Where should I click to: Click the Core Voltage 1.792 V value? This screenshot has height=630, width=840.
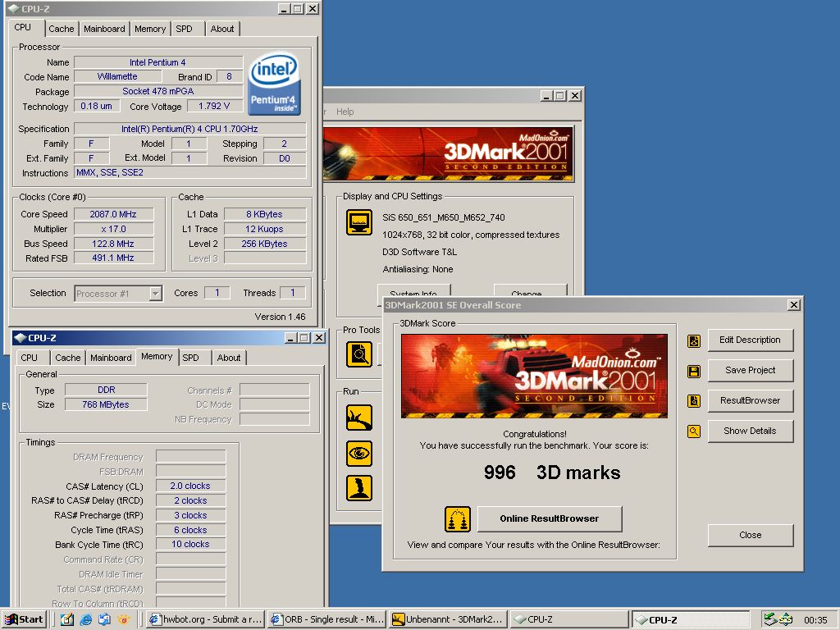(214, 106)
